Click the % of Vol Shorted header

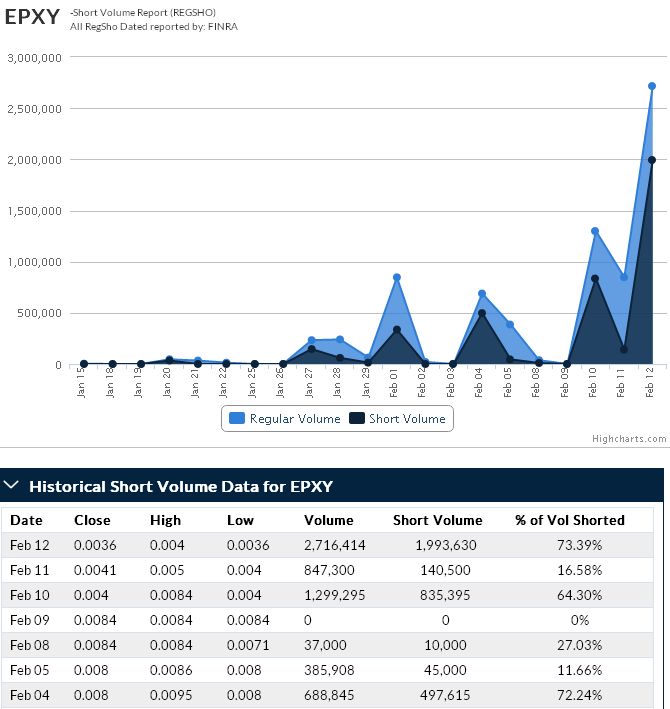(570, 520)
